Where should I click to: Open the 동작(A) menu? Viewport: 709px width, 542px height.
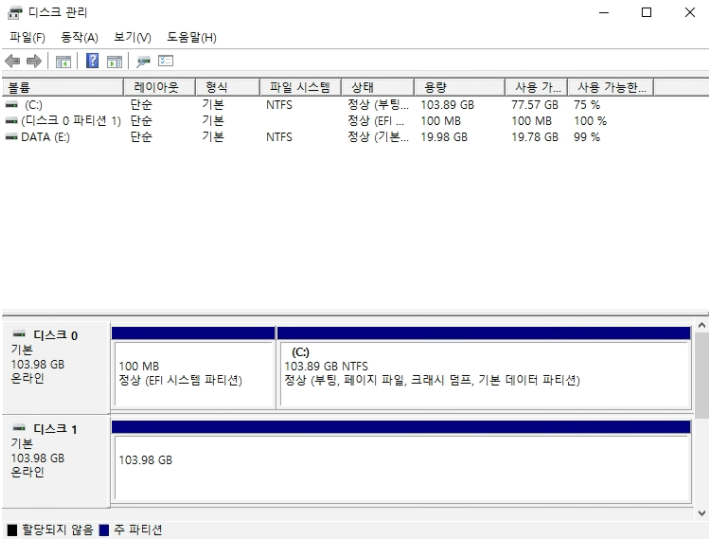coord(80,37)
